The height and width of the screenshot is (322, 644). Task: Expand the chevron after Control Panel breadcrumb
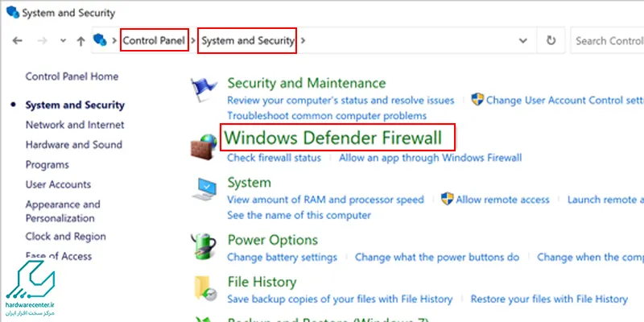coord(193,41)
